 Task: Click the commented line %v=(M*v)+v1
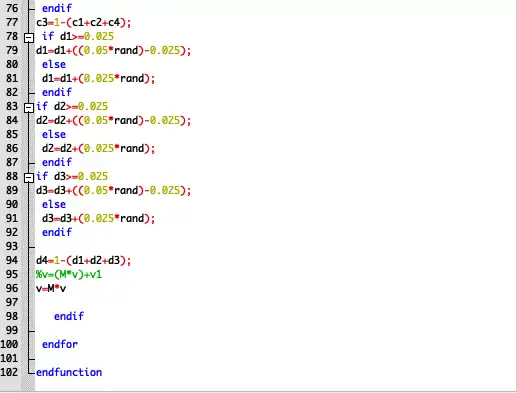69,274
